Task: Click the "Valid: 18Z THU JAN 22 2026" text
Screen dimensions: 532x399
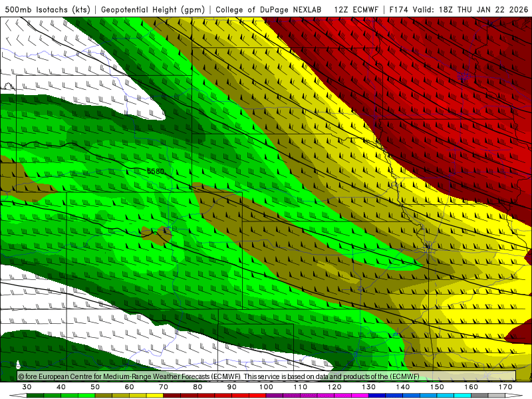Action: [470, 9]
